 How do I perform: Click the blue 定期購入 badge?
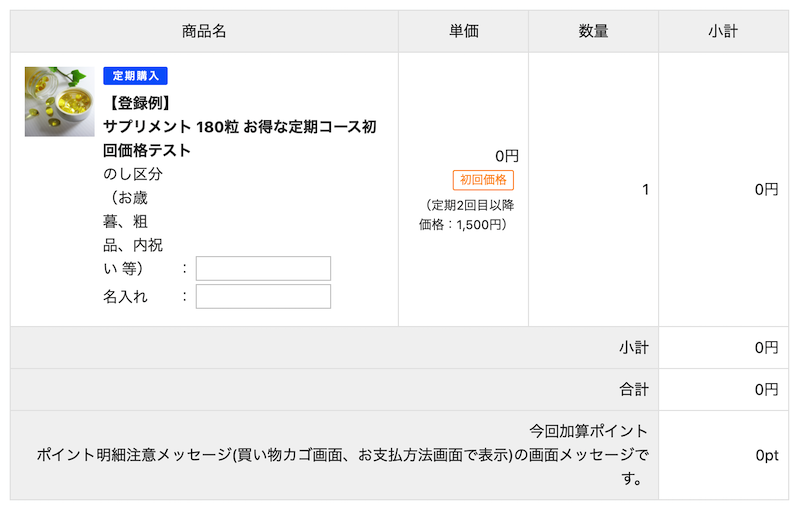point(135,76)
